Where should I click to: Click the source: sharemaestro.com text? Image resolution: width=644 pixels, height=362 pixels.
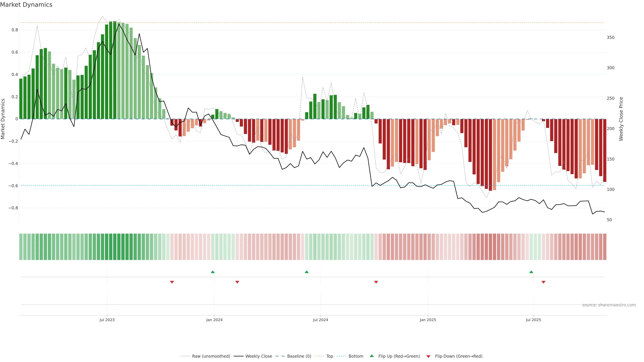pyautogui.click(x=609, y=305)
